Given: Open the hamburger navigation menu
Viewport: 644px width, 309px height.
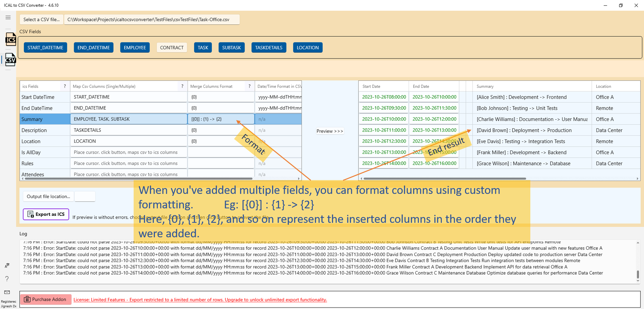Looking at the screenshot, I should (x=8, y=18).
